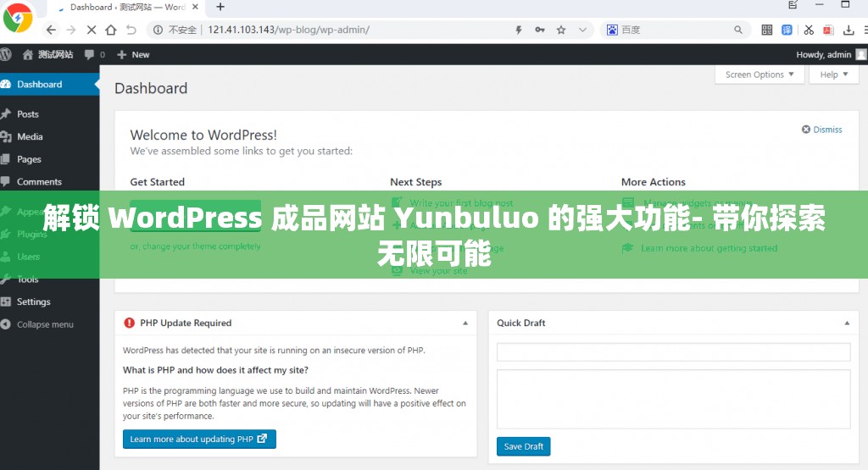Click the blue translate icon

[787, 30]
